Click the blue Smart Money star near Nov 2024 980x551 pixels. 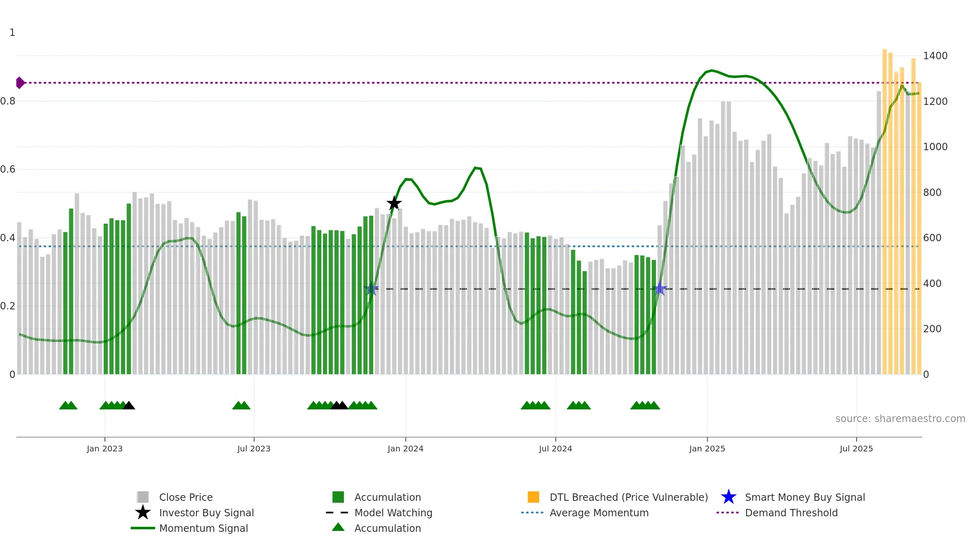(659, 289)
